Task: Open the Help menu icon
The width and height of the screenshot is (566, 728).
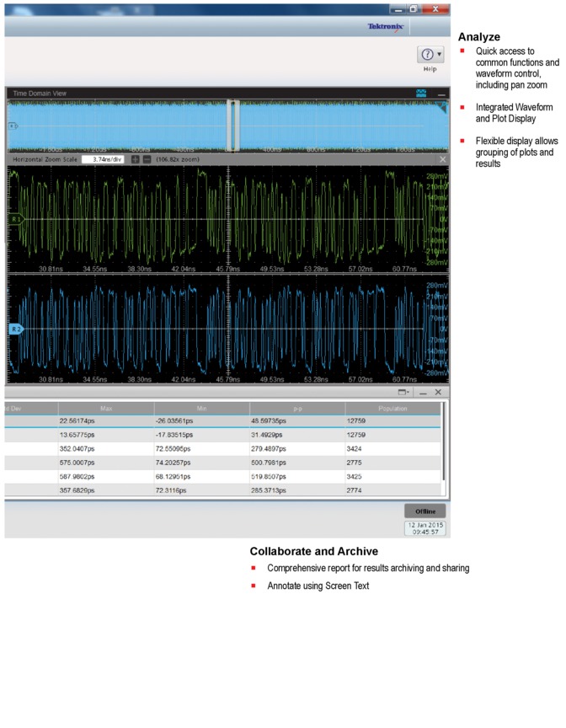Action: pyautogui.click(x=426, y=55)
